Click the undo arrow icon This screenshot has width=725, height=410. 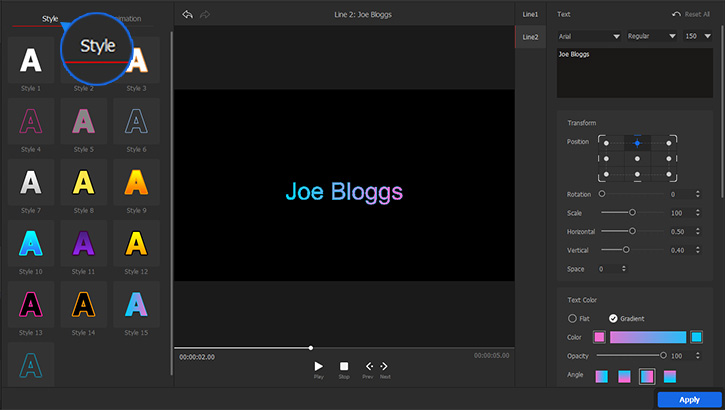[188, 15]
